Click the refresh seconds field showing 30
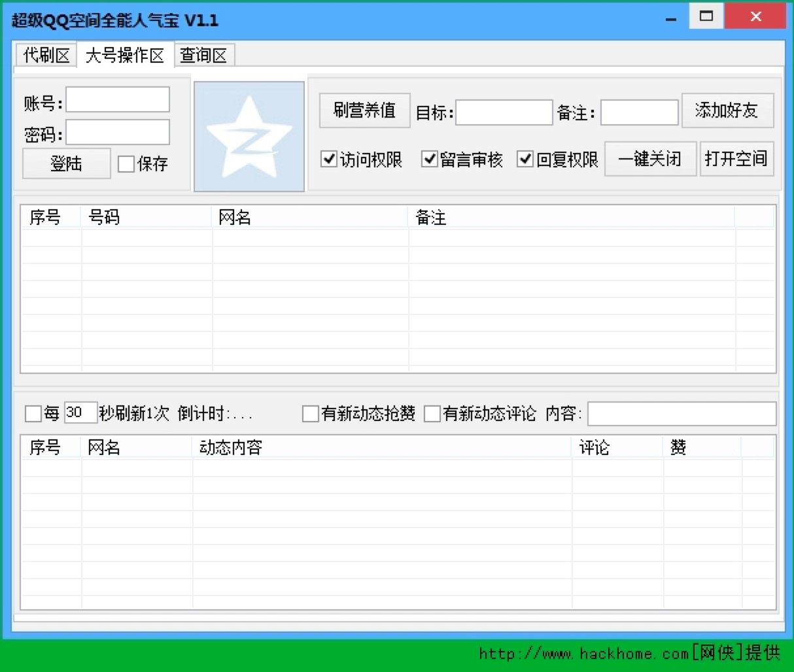The image size is (794, 672). coord(80,412)
